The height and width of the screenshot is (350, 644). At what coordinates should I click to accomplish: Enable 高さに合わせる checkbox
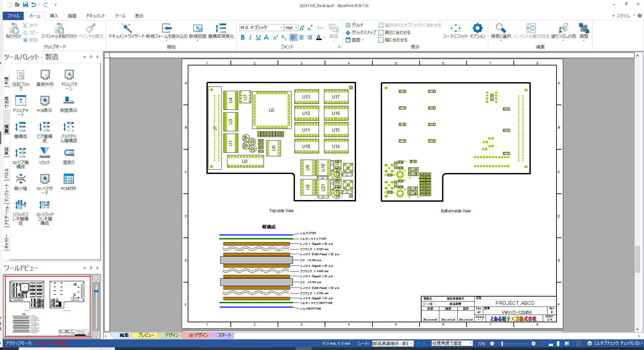(381, 33)
